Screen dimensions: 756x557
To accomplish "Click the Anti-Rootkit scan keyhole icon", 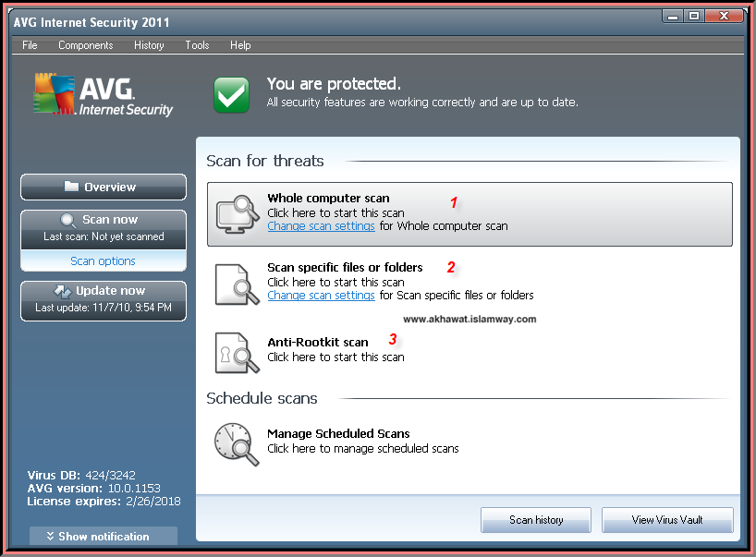I will (238, 353).
